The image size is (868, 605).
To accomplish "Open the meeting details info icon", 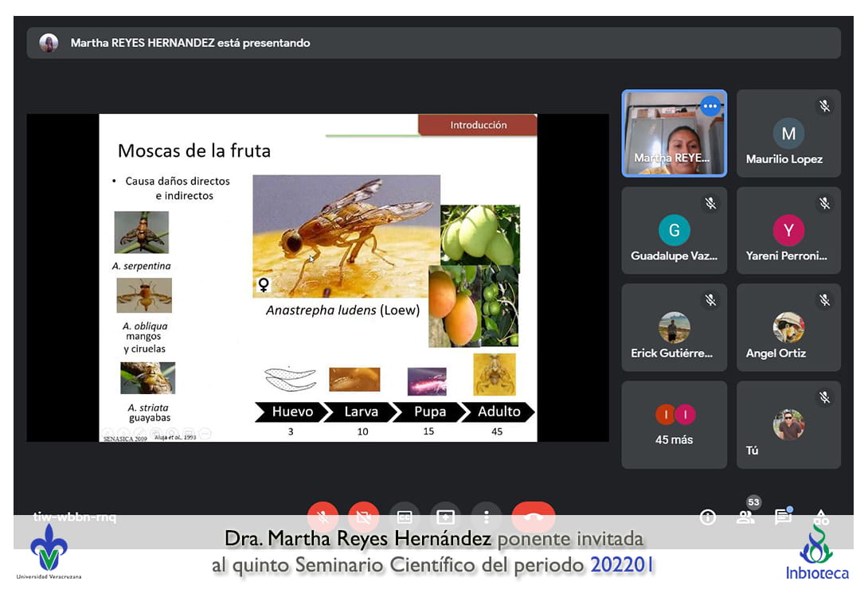I will point(707,517).
